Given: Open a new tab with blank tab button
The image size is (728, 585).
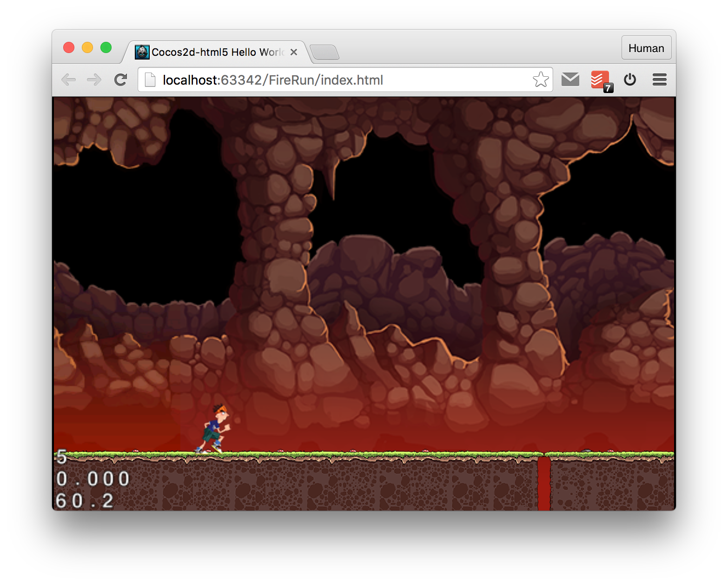Looking at the screenshot, I should point(324,53).
